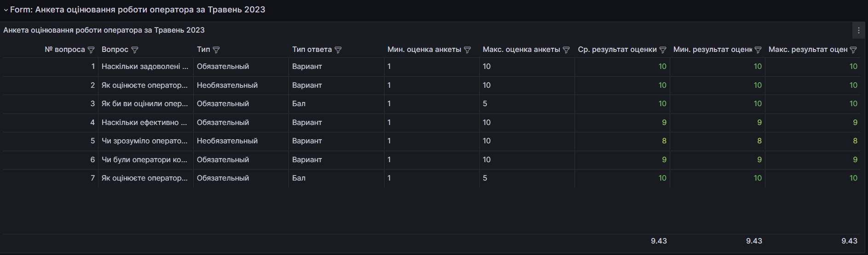This screenshot has height=255, width=868.
Task: Click row title Form: Анкета оцінювання
Action: pos(138,10)
